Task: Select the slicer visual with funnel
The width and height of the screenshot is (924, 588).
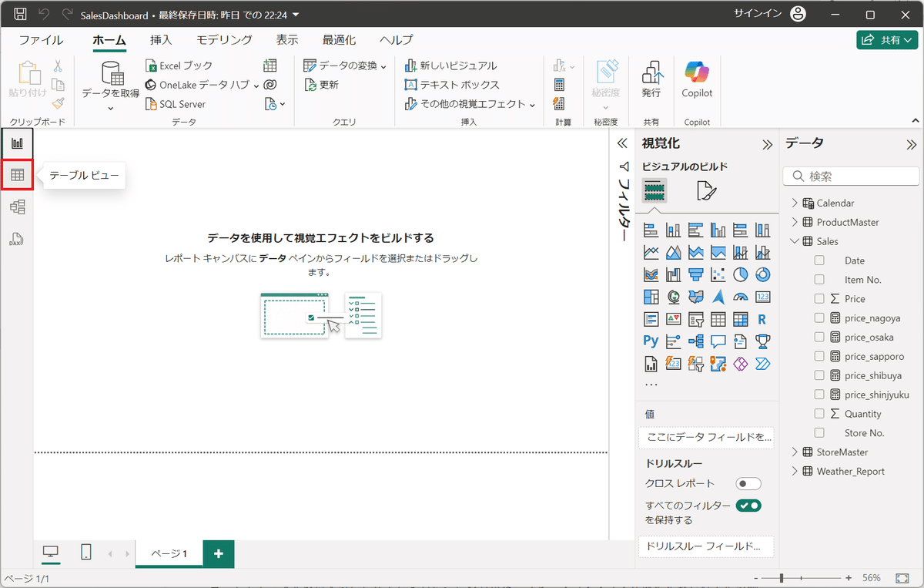Action: (696, 319)
